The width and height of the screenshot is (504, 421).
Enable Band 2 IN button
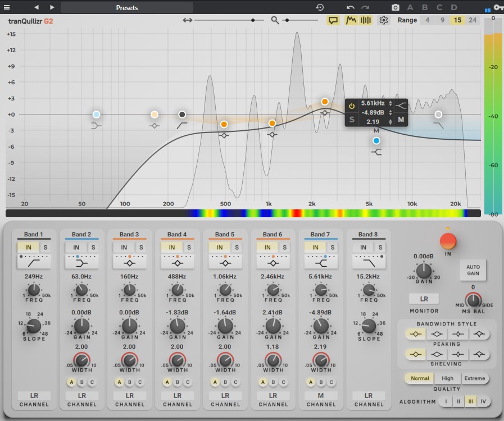point(76,248)
